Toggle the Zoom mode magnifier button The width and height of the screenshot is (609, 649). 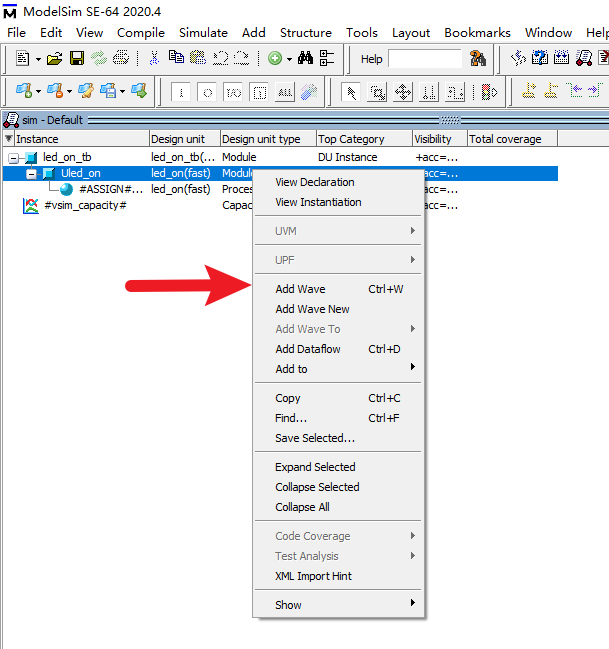coord(377,92)
